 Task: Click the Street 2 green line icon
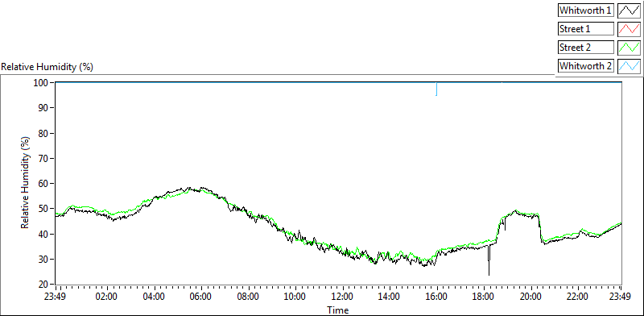(629, 48)
